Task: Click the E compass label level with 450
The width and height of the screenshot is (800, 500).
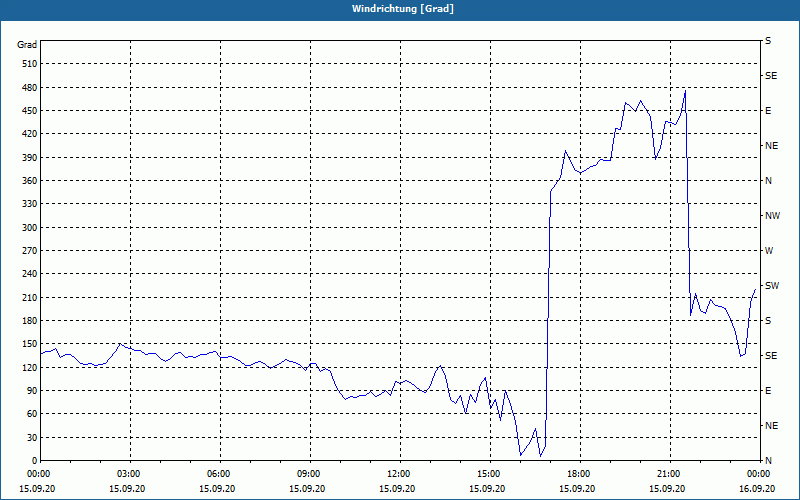Action: 768,111
